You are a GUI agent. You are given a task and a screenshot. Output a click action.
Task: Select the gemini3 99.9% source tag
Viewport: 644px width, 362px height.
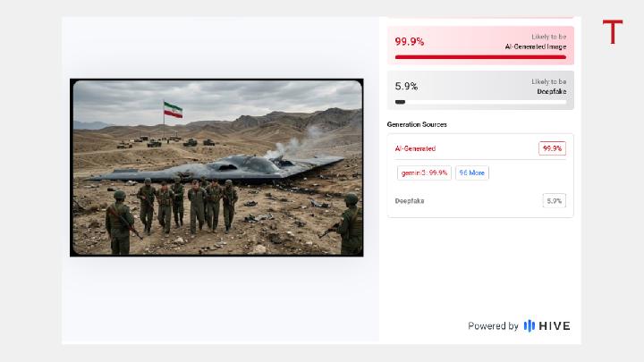tap(423, 173)
